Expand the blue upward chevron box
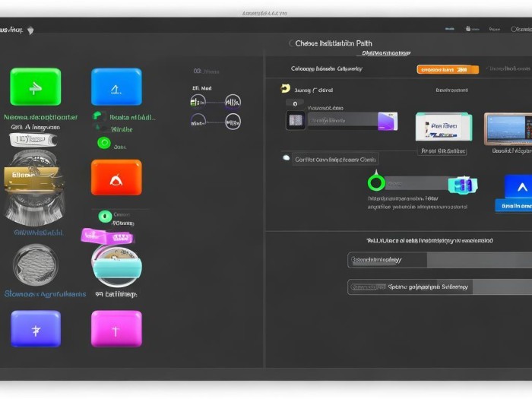532x399 pixels. click(518, 187)
